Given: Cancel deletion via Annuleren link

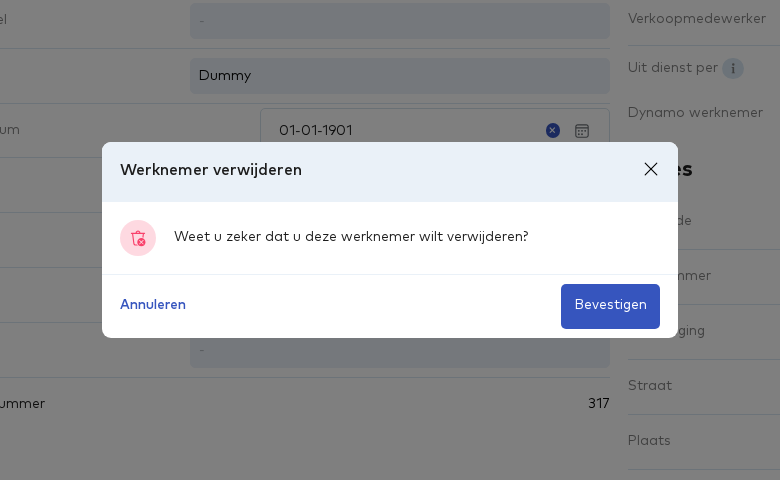Looking at the screenshot, I should pos(153,304).
